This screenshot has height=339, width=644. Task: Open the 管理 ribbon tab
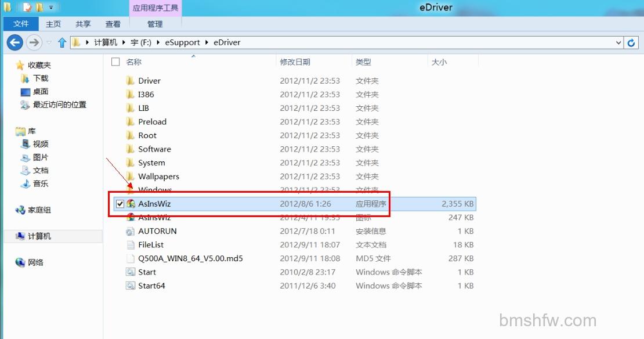pos(155,24)
